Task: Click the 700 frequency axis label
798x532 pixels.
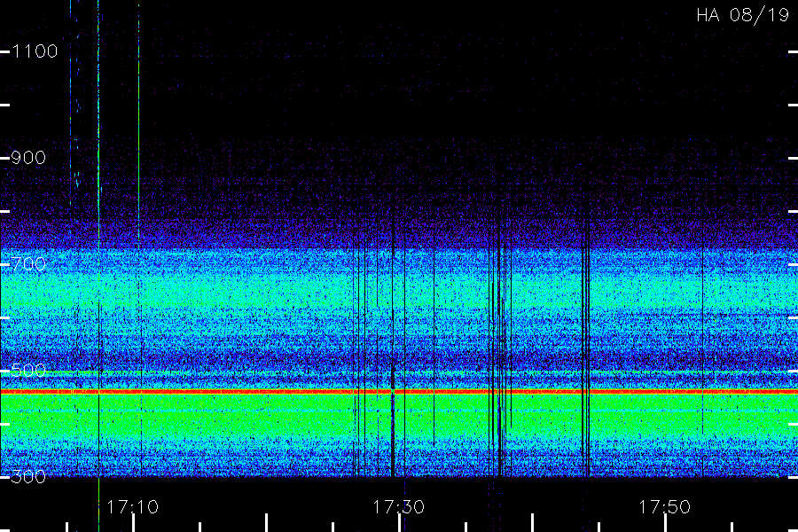Action: coord(28,264)
